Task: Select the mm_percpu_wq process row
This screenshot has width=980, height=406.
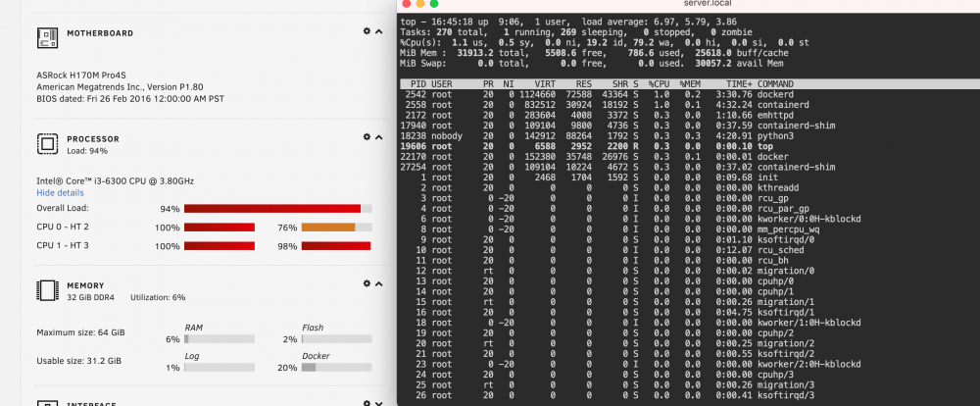Action: [688, 228]
